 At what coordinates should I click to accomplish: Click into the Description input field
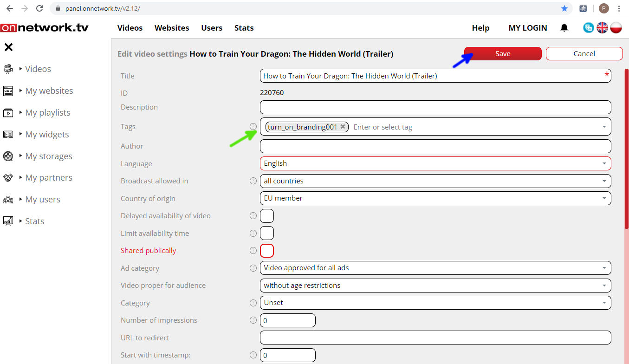pos(435,107)
